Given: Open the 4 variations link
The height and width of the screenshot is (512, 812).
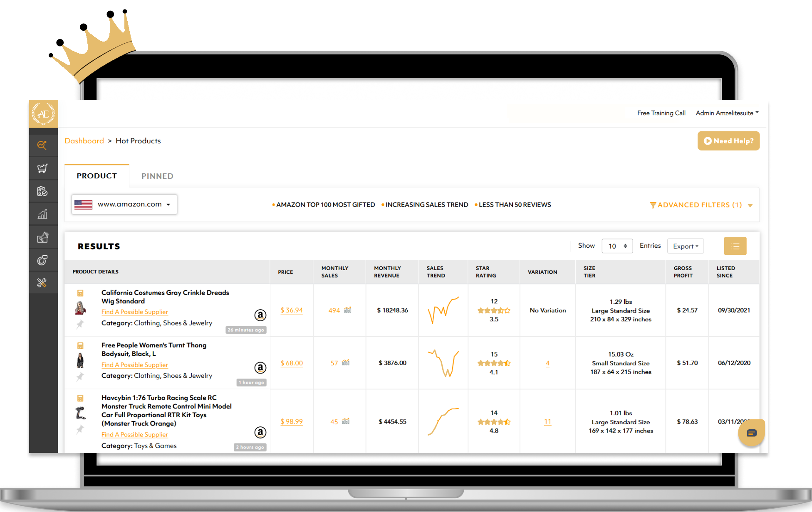Looking at the screenshot, I should (x=548, y=363).
